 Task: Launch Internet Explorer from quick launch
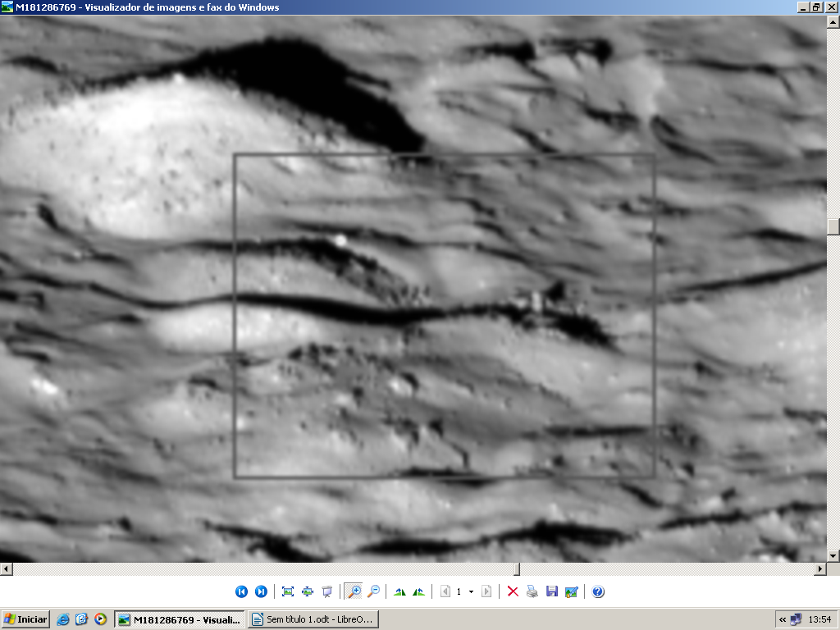64,619
